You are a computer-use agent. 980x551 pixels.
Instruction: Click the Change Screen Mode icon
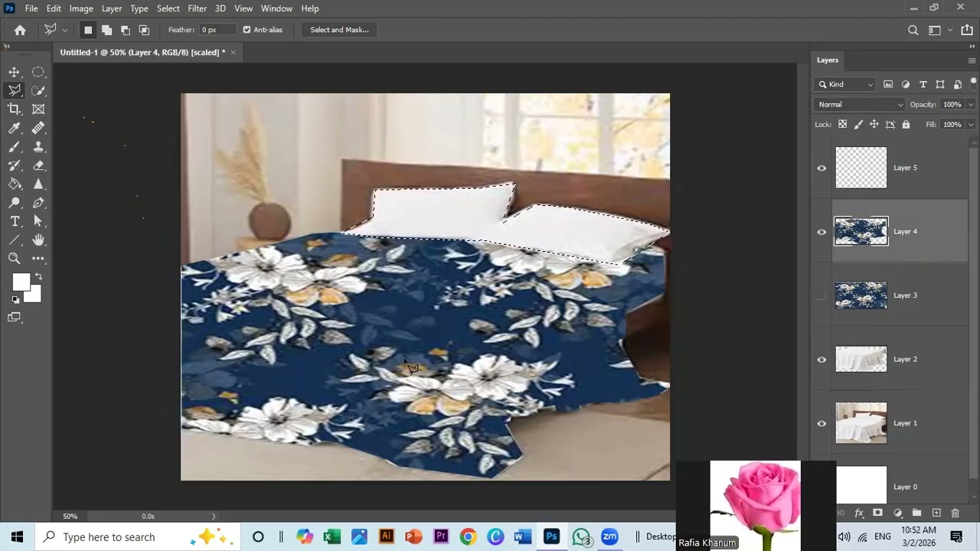[15, 317]
